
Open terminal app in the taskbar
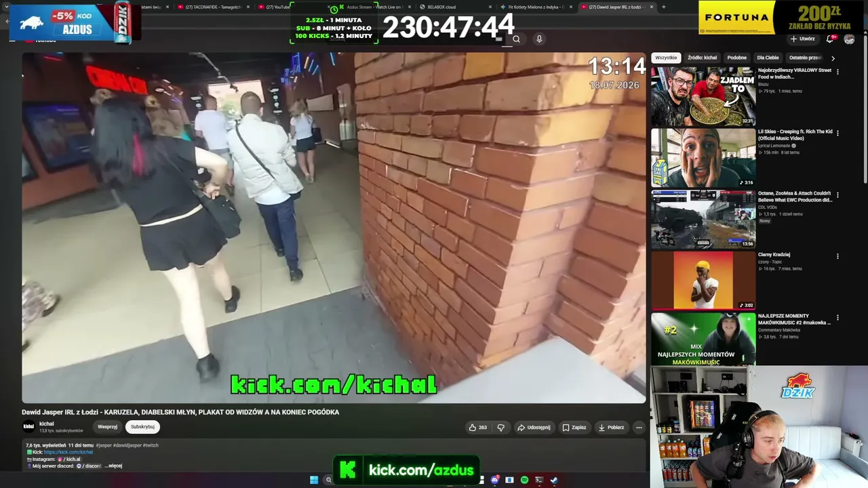[x=539, y=480]
